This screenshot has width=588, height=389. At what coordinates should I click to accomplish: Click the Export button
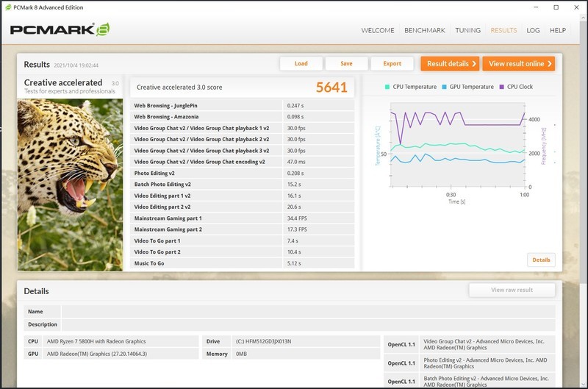392,63
